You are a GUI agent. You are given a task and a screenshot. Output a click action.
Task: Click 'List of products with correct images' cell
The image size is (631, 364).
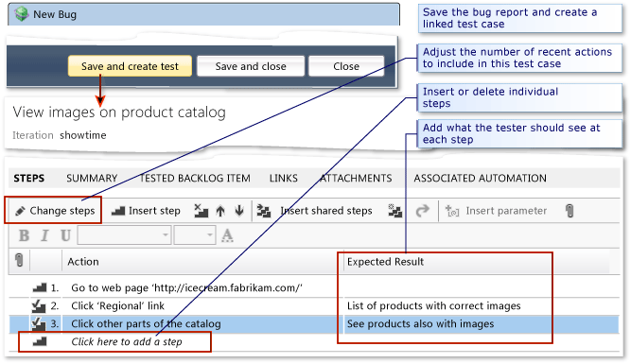pos(434,305)
